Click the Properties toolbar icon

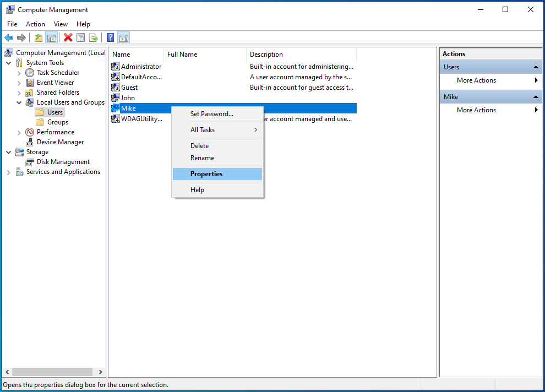[x=81, y=37]
